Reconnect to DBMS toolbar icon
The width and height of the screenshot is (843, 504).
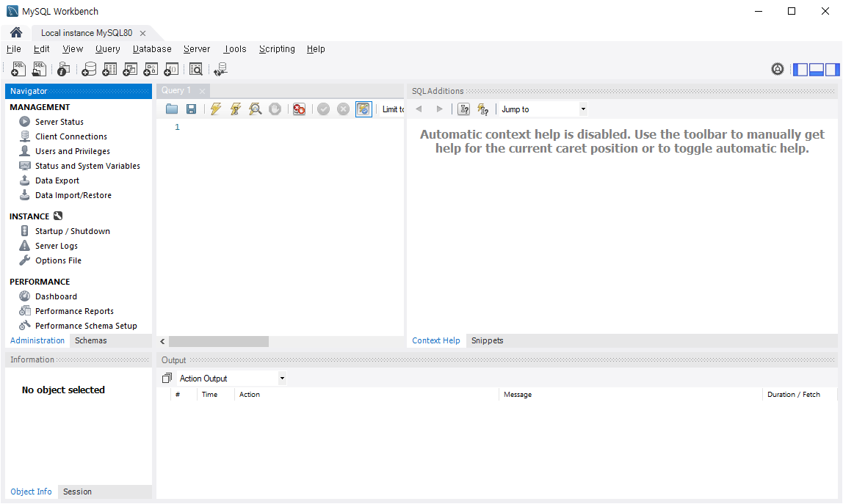click(x=220, y=69)
